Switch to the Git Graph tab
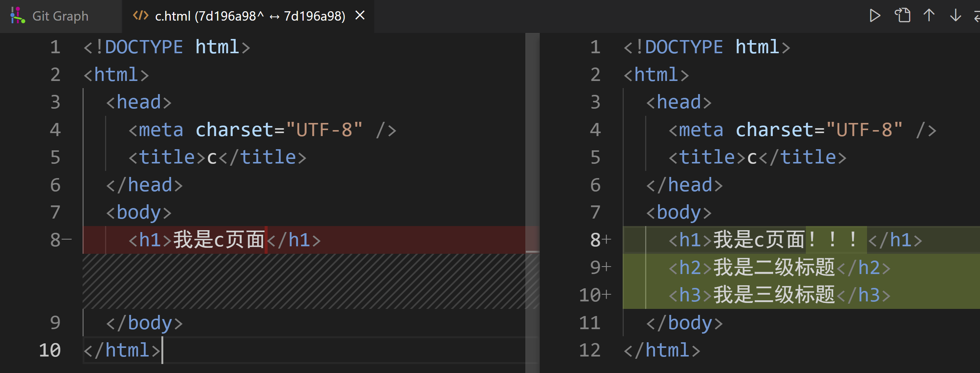This screenshot has height=373, width=980. coord(60,16)
